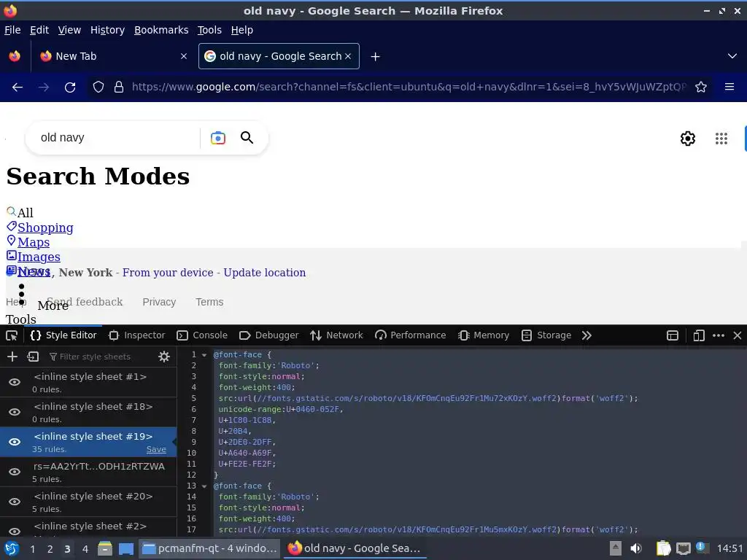This screenshot has height=560, width=747.
Task: Activate the element picker tool
Action: click(12, 335)
